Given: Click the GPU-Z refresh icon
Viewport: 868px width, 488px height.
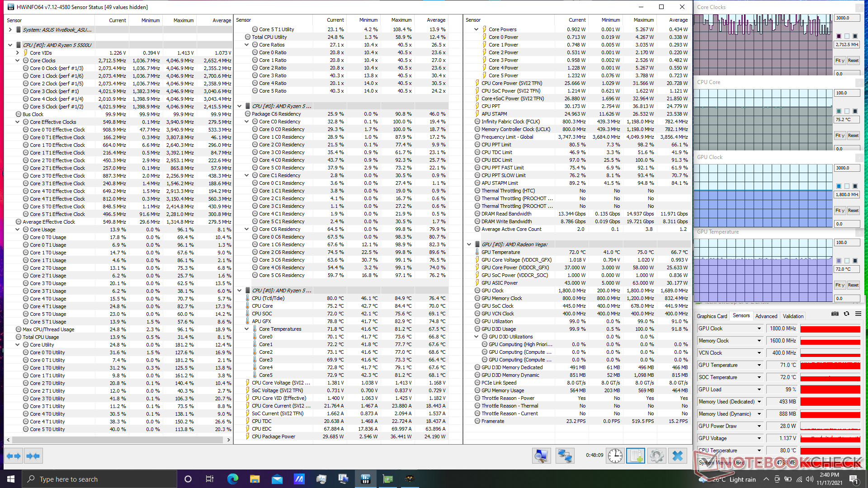Looking at the screenshot, I should coord(846,314).
